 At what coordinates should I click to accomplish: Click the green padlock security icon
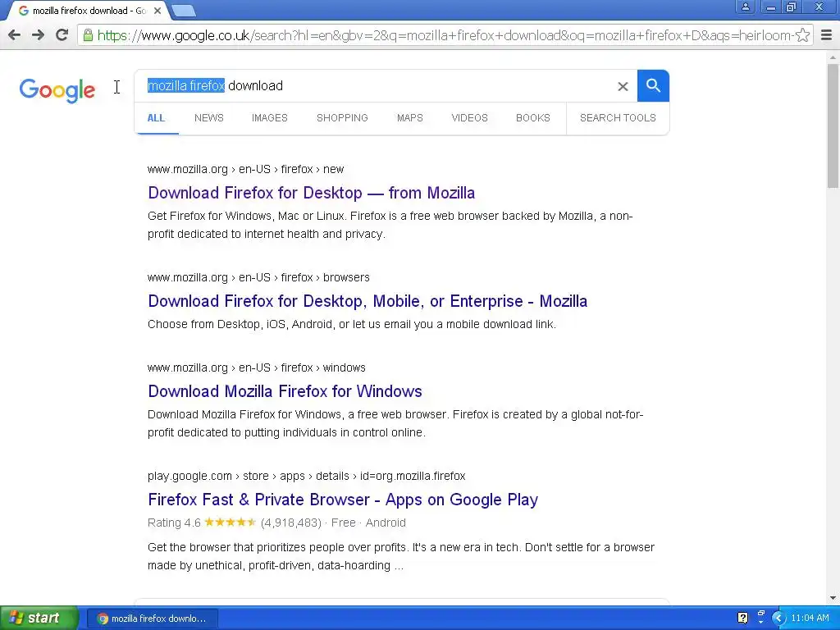point(88,35)
